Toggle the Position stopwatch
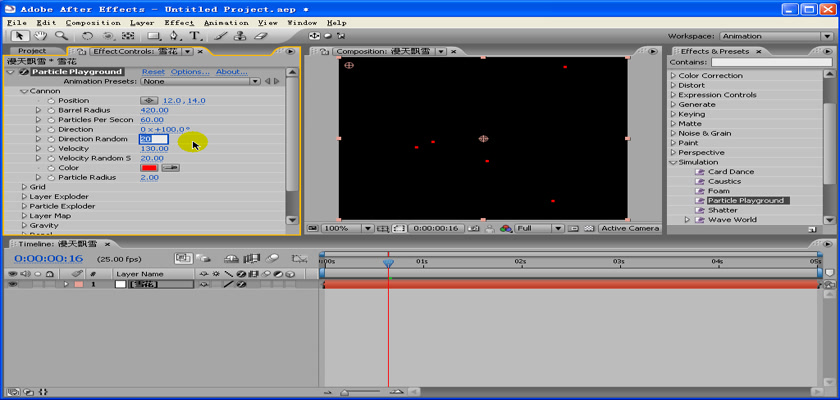 [51, 101]
